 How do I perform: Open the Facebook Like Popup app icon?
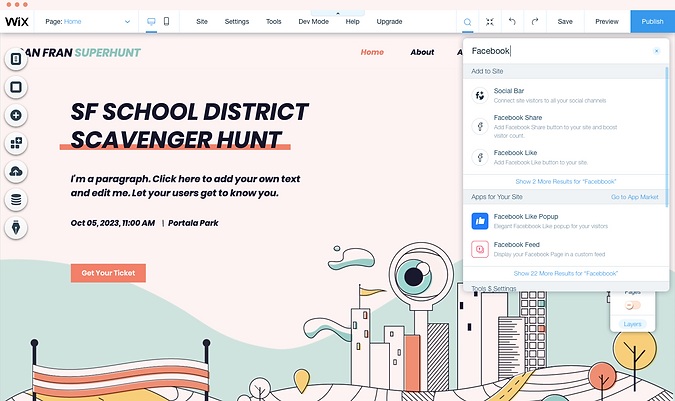(480, 221)
